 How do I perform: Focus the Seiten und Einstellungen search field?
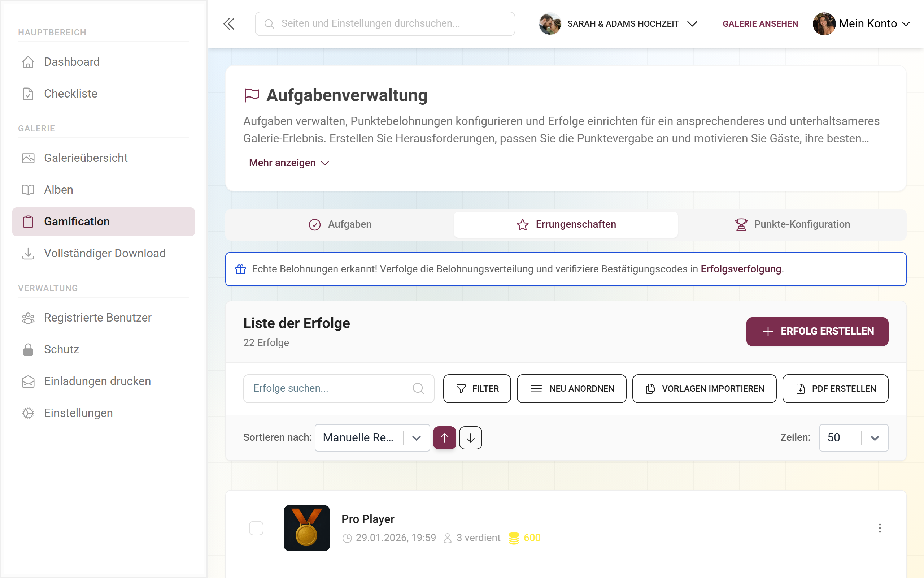coord(385,24)
